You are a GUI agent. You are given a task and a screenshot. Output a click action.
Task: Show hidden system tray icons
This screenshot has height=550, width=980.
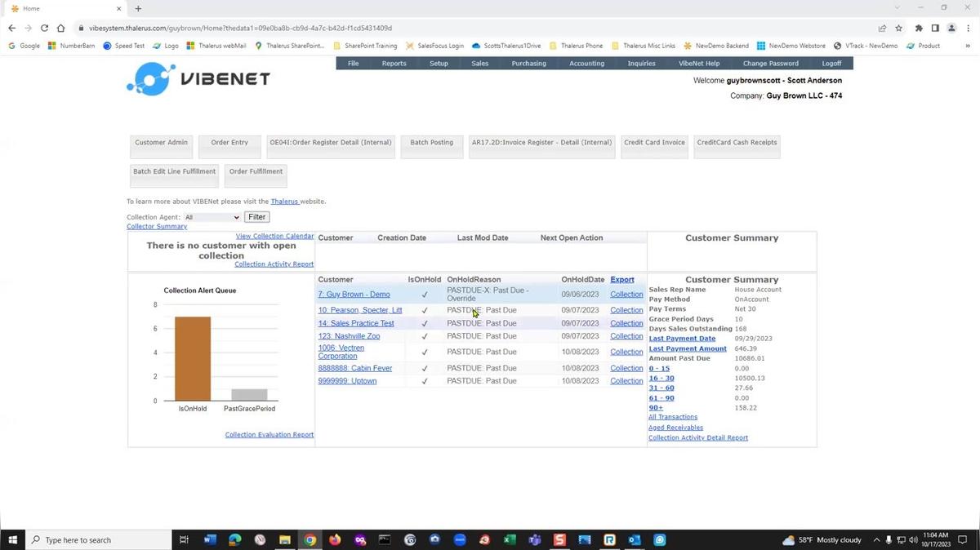pyautogui.click(x=877, y=540)
